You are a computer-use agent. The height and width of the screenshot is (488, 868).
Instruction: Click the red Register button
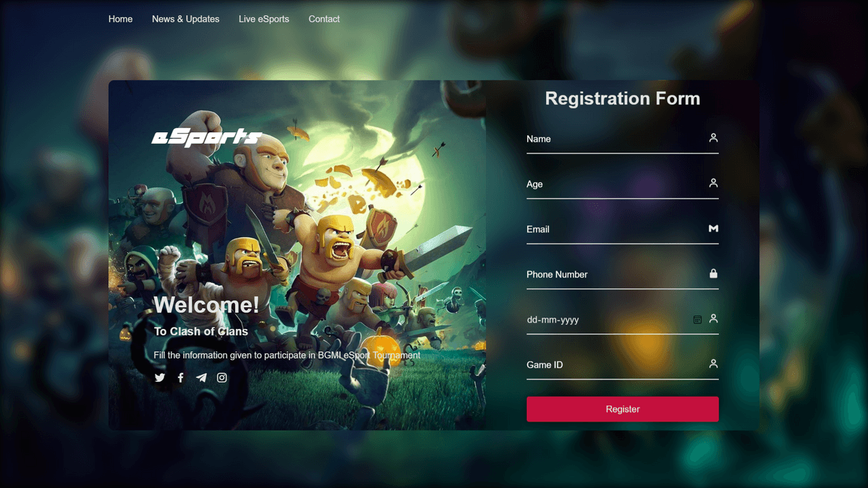[623, 409]
